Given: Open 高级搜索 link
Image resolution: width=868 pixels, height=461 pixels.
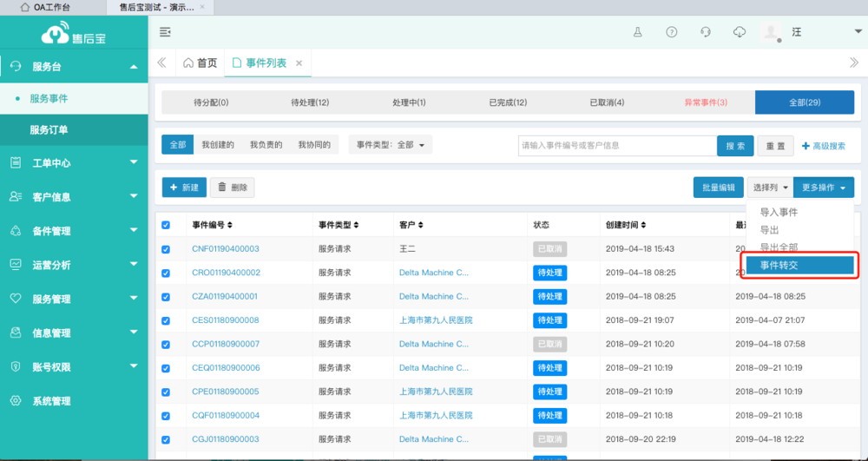Looking at the screenshot, I should click(824, 146).
